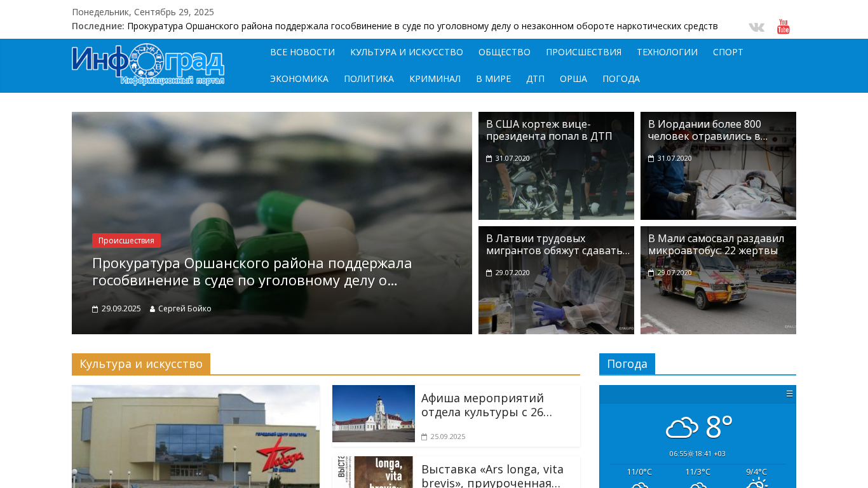This screenshot has width=868, height=488.
Task: Click calendar icon next to 29.09.2025
Action: (x=95, y=309)
